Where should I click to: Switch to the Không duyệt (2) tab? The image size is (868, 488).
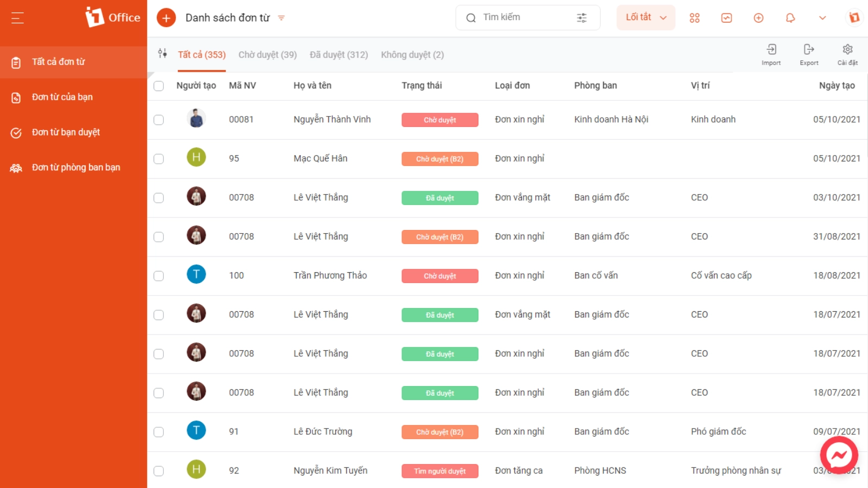pos(412,55)
